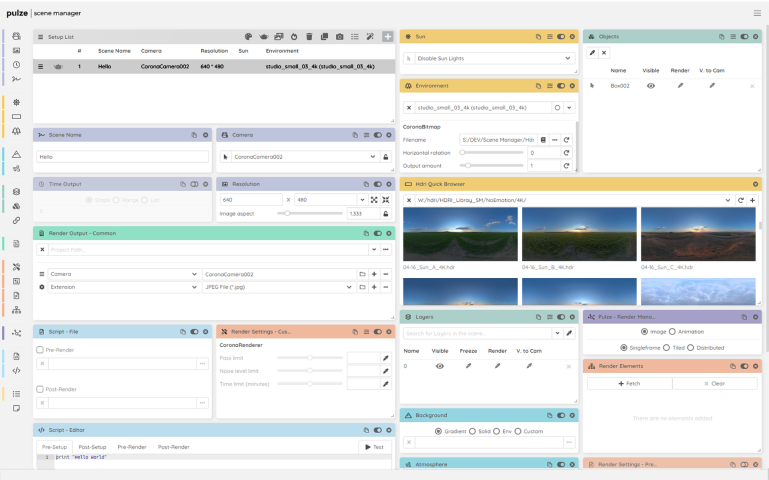Click the Fetch button in Render Elements
The image size is (769, 480).
point(629,383)
